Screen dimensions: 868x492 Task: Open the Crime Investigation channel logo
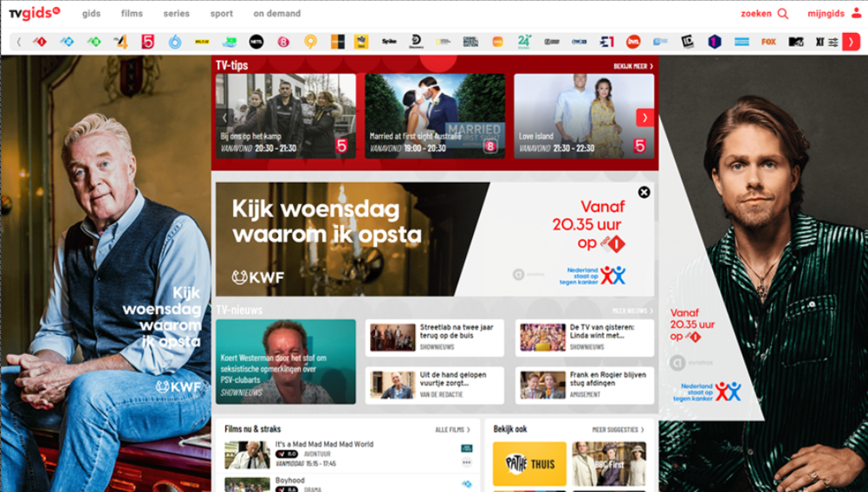[x=470, y=42]
